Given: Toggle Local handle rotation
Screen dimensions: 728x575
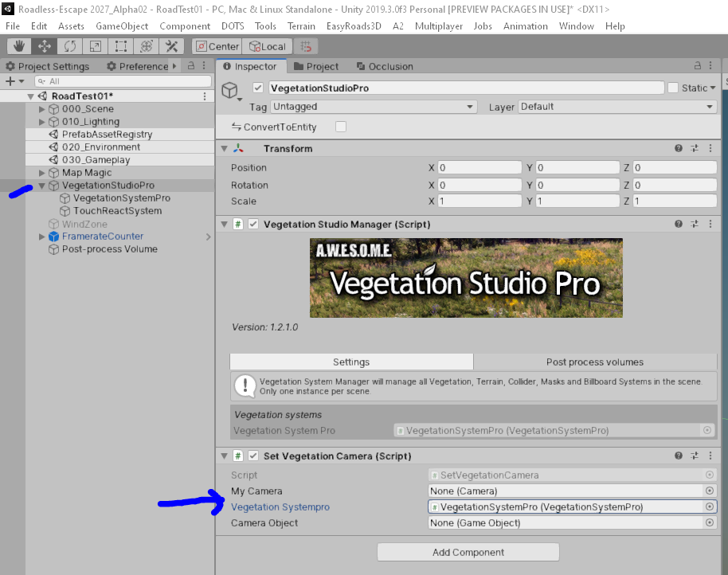Looking at the screenshot, I should (x=268, y=46).
